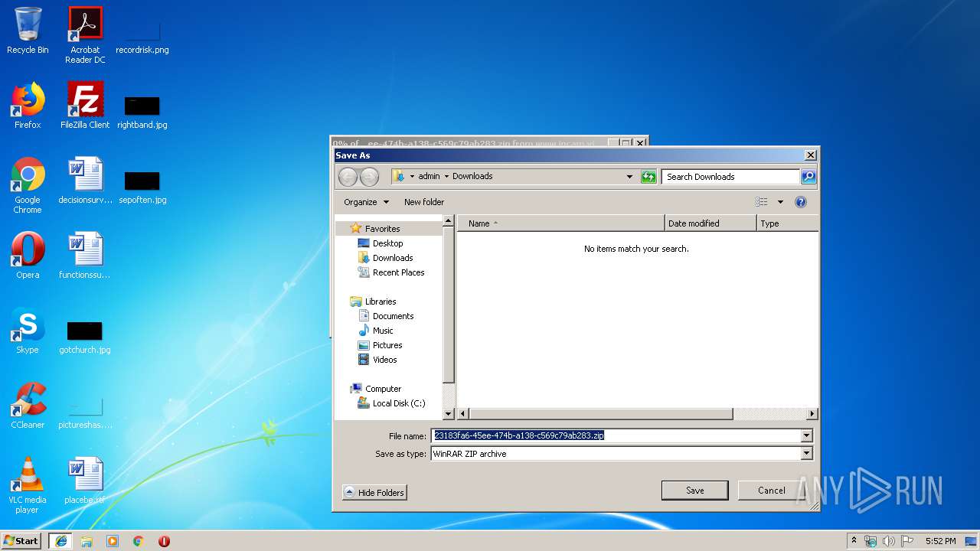The width and height of the screenshot is (980, 551).
Task: Open the Recycle Bin desktop icon
Action: tap(28, 31)
